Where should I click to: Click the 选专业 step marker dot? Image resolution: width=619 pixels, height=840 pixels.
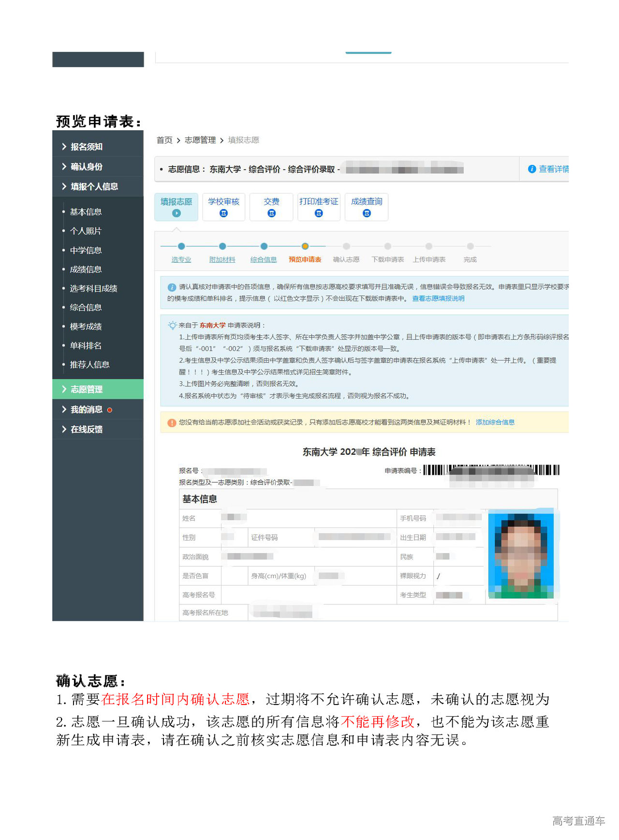[181, 246]
